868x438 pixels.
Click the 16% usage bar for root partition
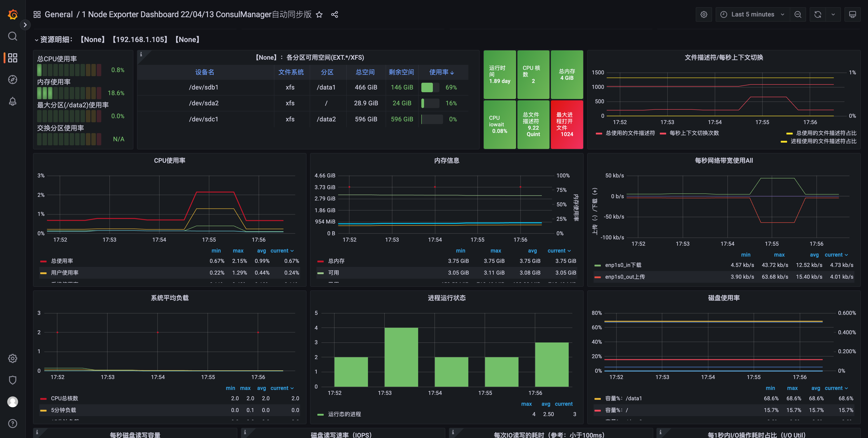[x=430, y=104]
